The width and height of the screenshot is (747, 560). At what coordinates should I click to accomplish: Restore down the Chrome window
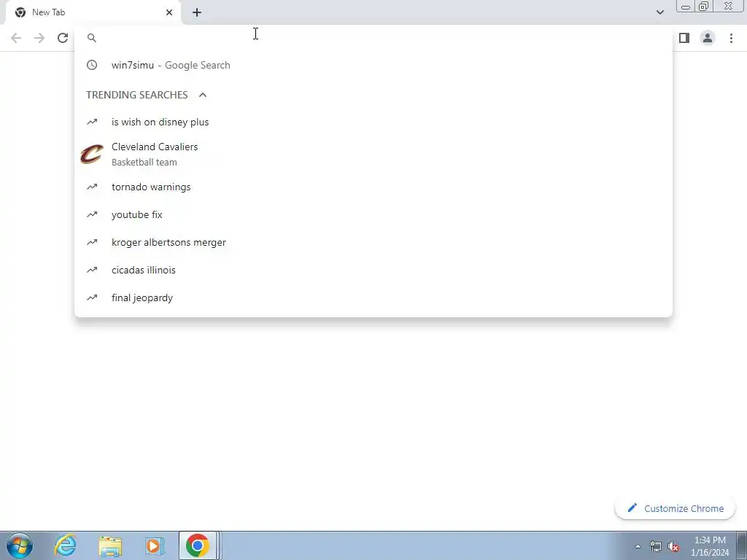tap(703, 7)
